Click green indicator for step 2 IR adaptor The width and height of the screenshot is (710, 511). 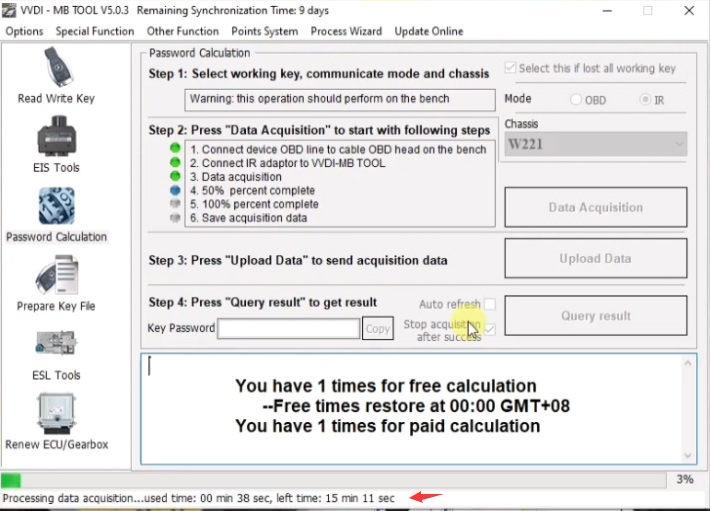[175, 162]
